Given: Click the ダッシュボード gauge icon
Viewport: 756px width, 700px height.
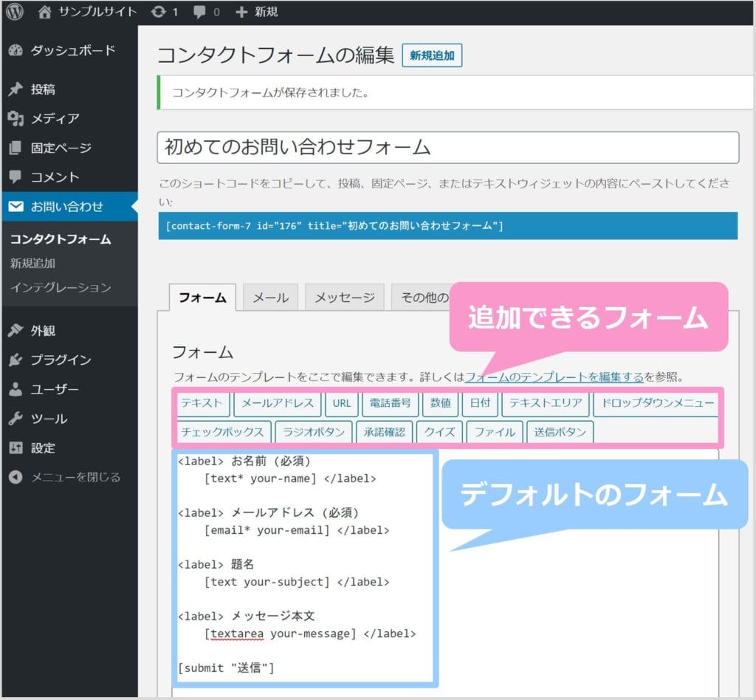Looking at the screenshot, I should 16,50.
